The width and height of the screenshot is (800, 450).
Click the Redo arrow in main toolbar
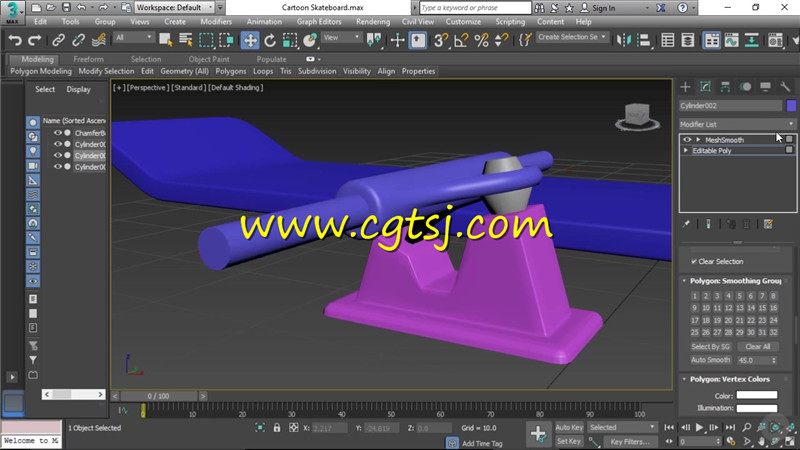[x=34, y=40]
